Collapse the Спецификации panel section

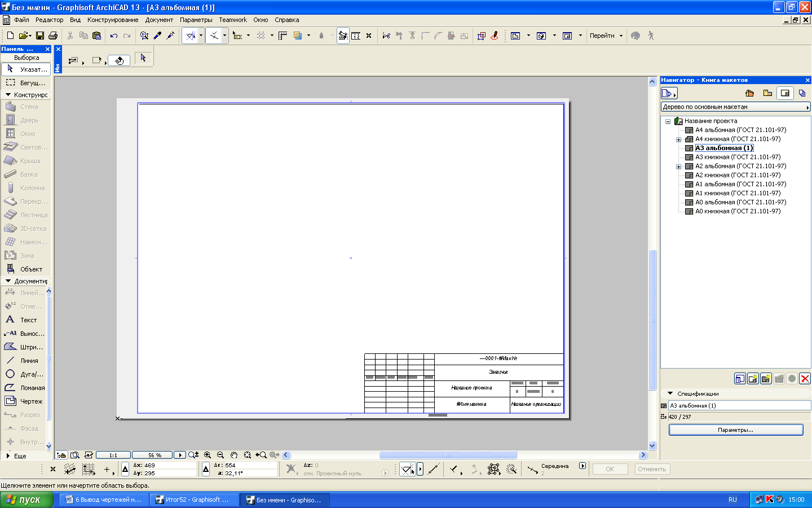point(670,393)
